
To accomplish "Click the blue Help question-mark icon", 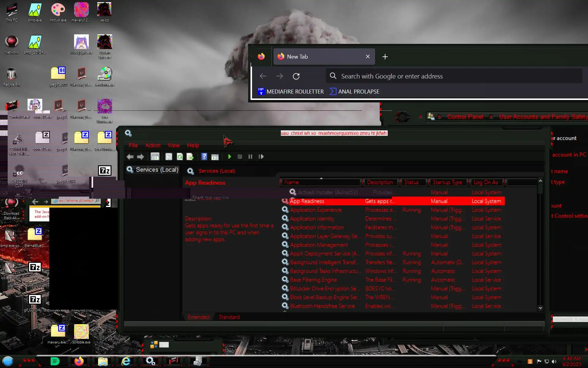I will coord(204,157).
